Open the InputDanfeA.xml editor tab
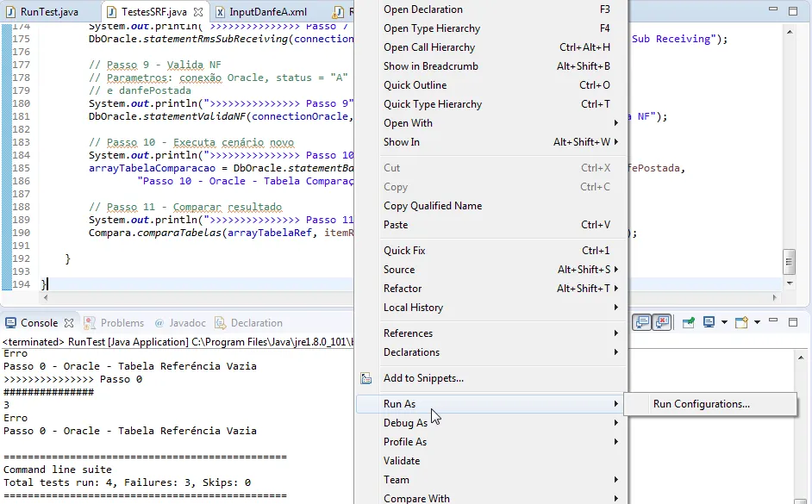The image size is (812, 504). [x=267, y=12]
